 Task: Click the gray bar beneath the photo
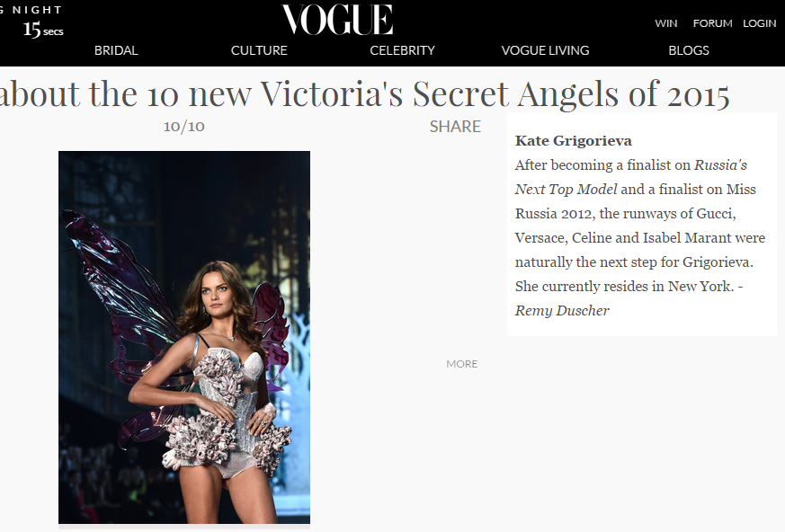pyautogui.click(x=184, y=527)
